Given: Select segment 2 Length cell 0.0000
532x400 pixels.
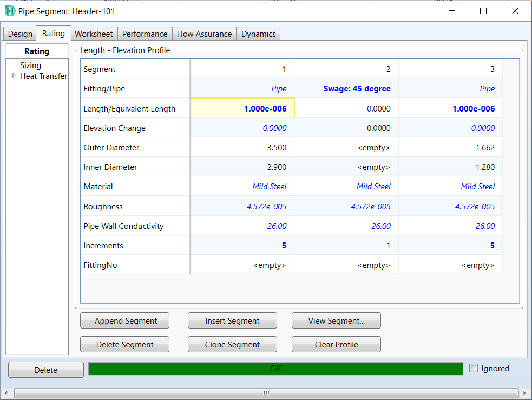Looking at the screenshot, I should [346, 109].
